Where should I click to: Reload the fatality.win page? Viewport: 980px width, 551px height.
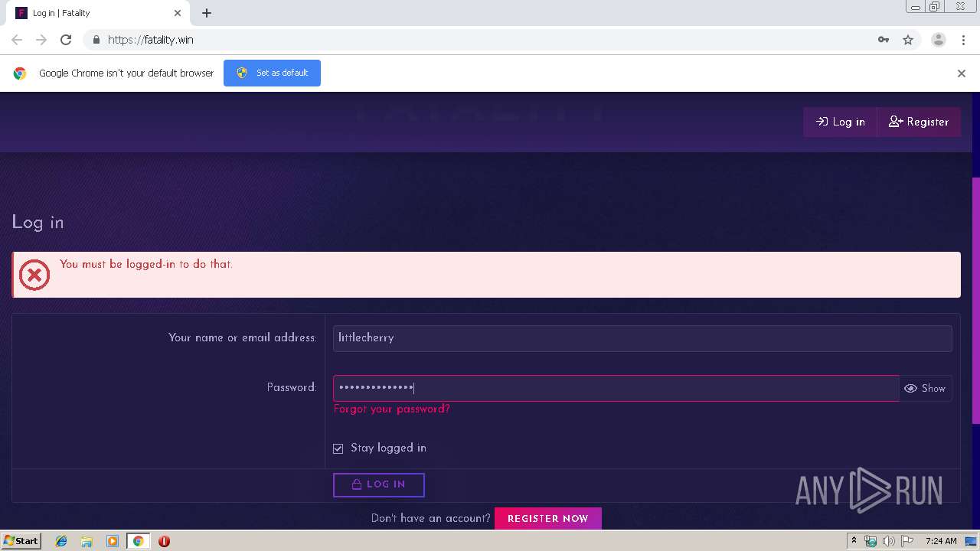(x=66, y=40)
